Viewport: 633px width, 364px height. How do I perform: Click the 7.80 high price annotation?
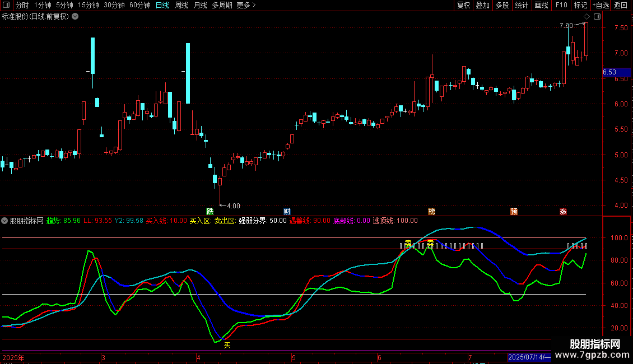566,25
